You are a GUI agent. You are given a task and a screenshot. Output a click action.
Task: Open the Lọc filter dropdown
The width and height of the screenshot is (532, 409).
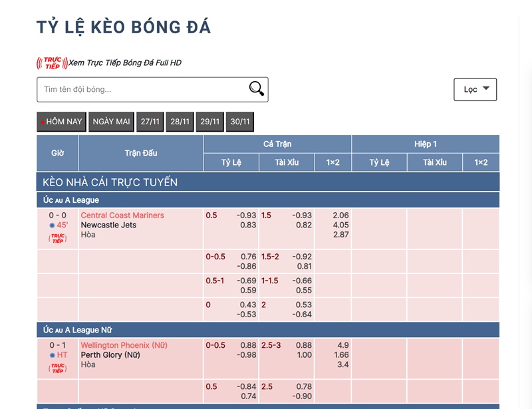pos(475,88)
